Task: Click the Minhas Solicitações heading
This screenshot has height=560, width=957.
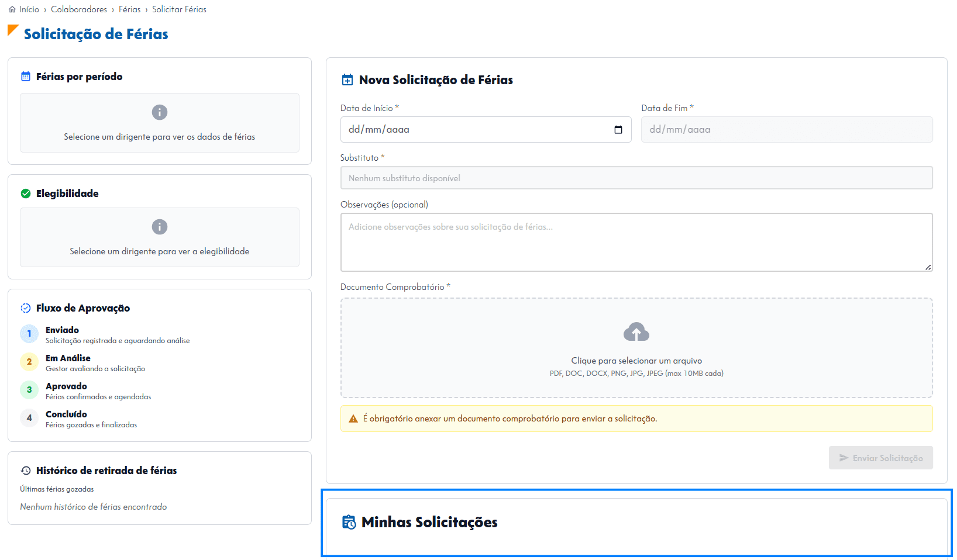Action: point(429,522)
